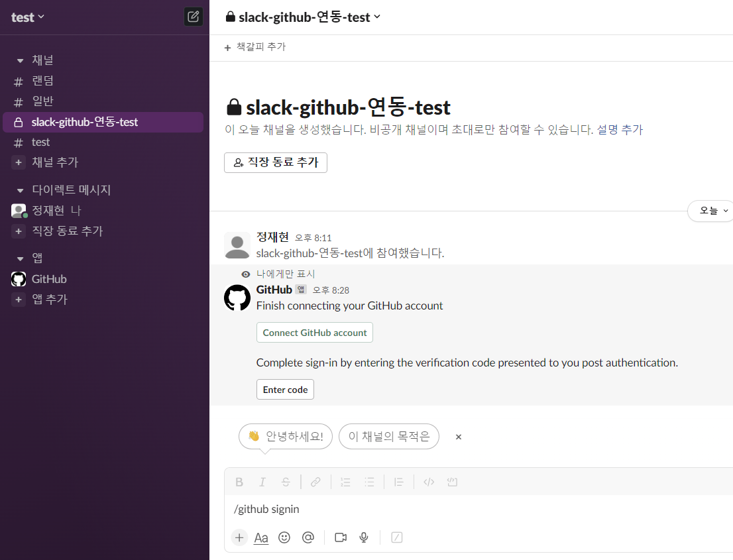Click 앱 추가 in sidebar
733x560 pixels.
click(50, 299)
